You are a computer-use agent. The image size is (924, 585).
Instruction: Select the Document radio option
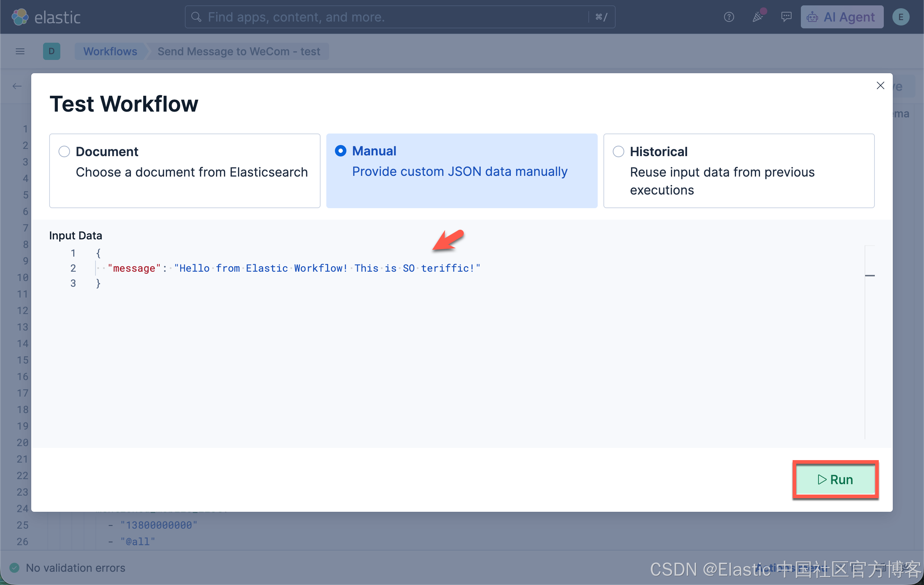(64, 151)
